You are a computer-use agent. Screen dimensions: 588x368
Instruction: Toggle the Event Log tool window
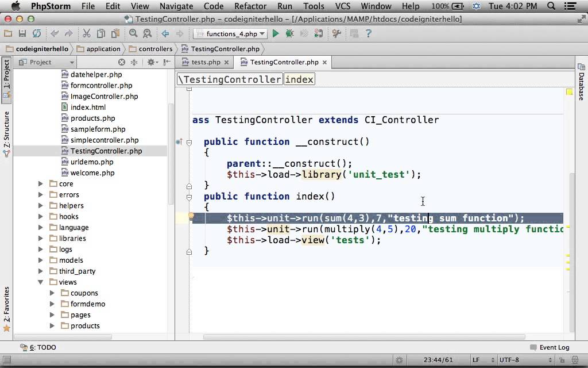tap(550, 347)
